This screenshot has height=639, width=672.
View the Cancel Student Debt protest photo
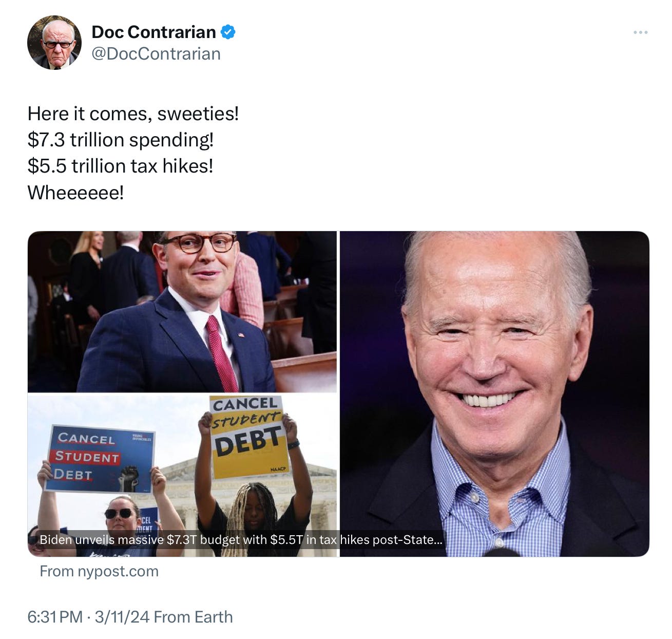tap(182, 476)
